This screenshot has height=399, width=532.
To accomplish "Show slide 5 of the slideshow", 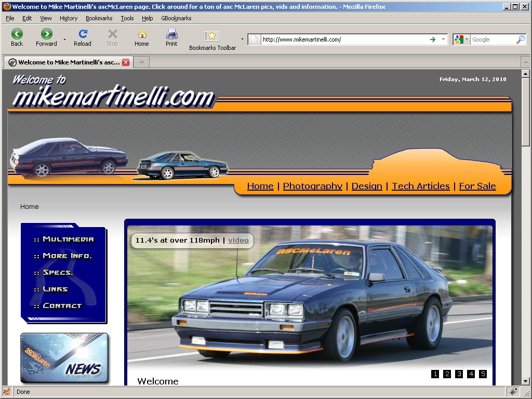I will pos(483,374).
